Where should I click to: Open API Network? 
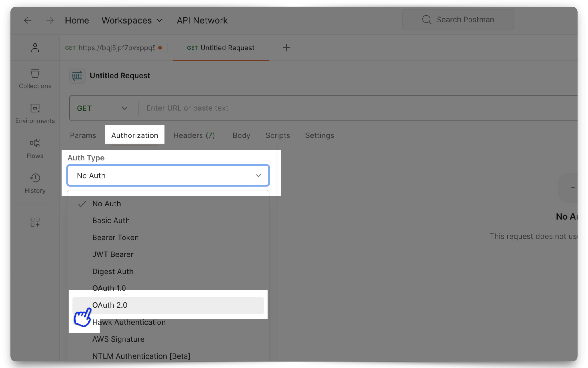tap(202, 20)
